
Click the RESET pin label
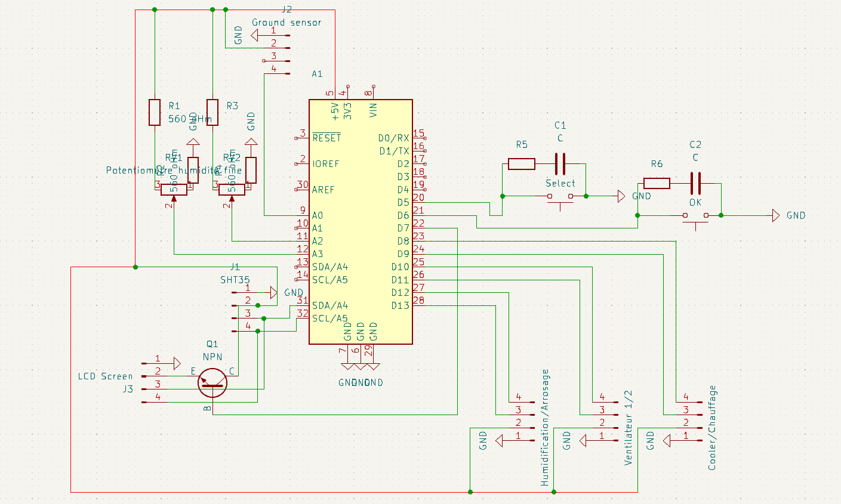[326, 138]
